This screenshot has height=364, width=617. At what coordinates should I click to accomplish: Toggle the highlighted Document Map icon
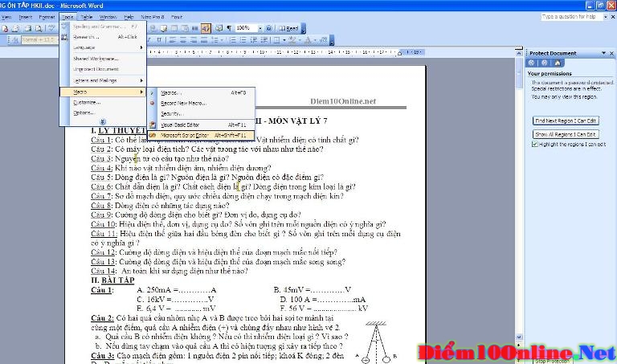tap(206, 28)
